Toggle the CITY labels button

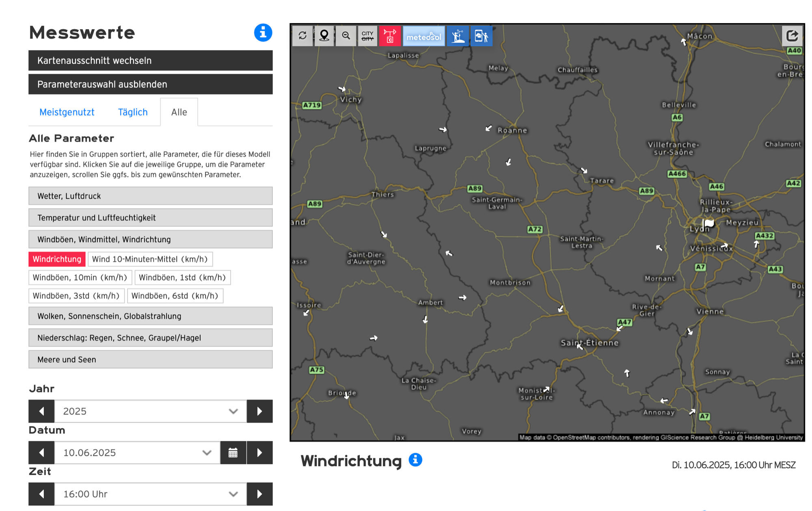pyautogui.click(x=367, y=36)
